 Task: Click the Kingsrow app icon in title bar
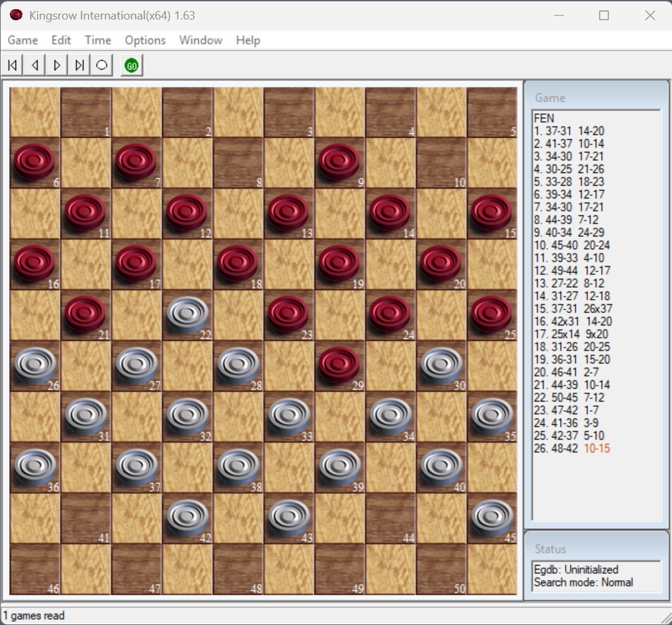click(16, 15)
